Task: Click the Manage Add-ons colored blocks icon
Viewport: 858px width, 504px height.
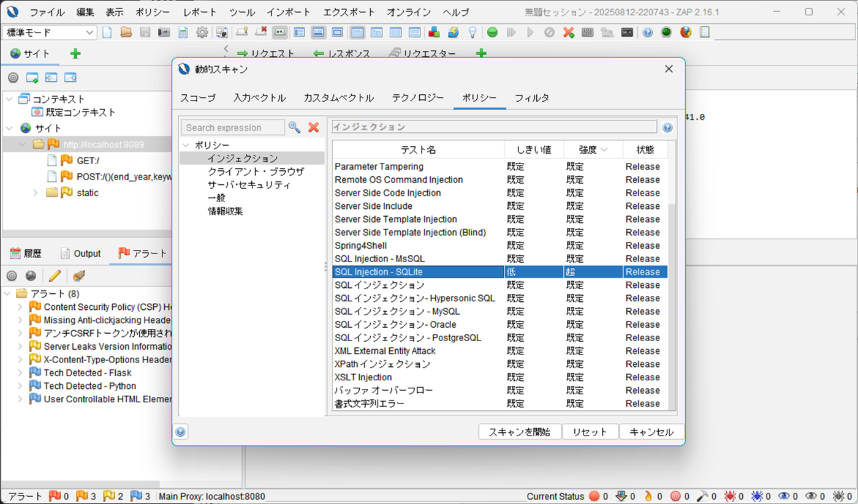Action: click(x=434, y=32)
